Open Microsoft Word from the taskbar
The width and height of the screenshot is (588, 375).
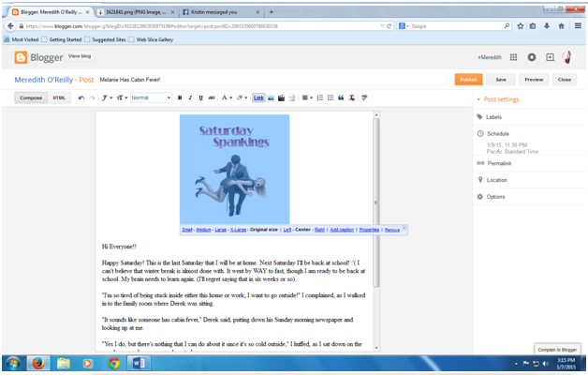pos(140,363)
